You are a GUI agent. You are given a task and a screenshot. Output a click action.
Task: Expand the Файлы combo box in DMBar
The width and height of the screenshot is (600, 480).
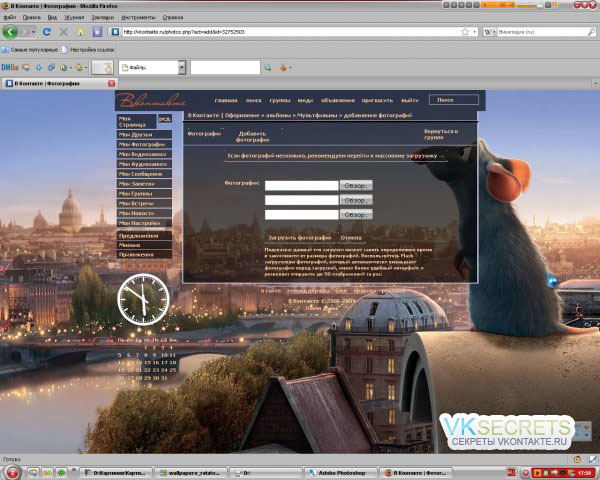point(182,68)
